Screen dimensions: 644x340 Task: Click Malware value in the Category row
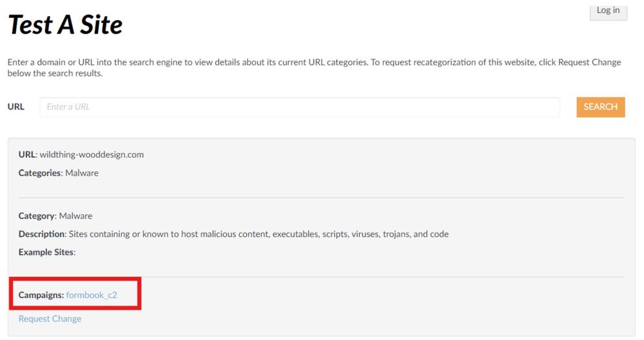[x=75, y=216]
